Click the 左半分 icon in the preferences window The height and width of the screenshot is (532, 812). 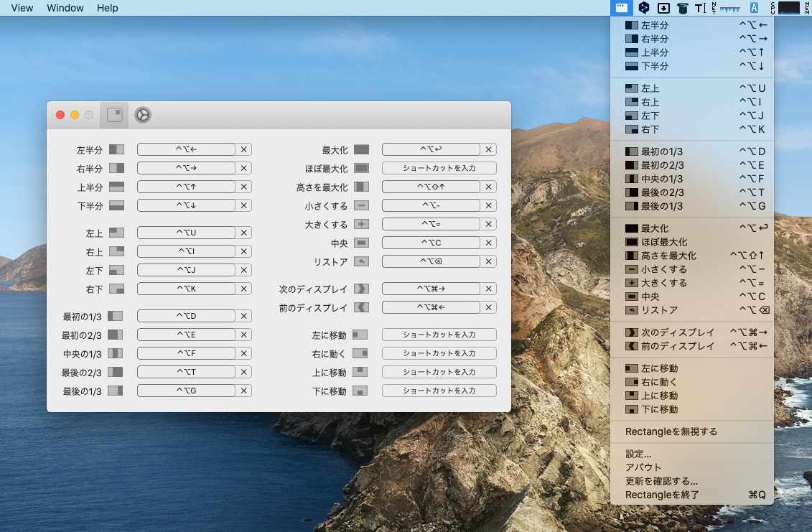click(116, 150)
